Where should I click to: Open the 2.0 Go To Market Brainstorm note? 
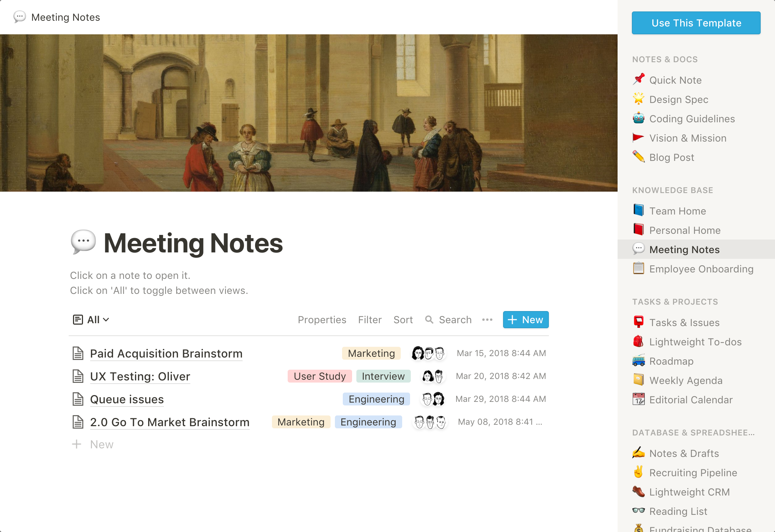click(170, 422)
